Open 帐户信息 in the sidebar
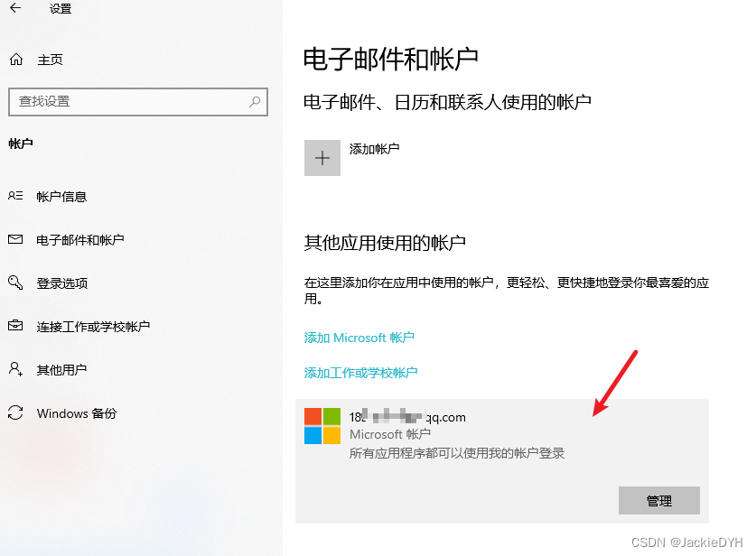The width and height of the screenshot is (756, 556). 61,197
